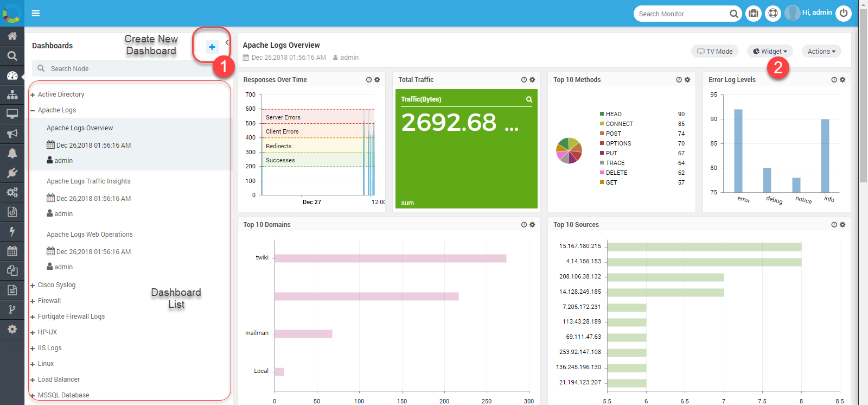Click Total Traffic widget clock icon
Image resolution: width=868 pixels, height=405 pixels.
coord(524,80)
